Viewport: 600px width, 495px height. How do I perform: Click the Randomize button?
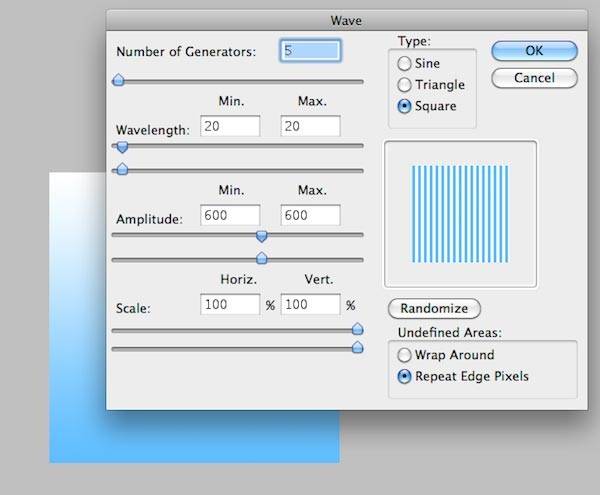click(434, 308)
